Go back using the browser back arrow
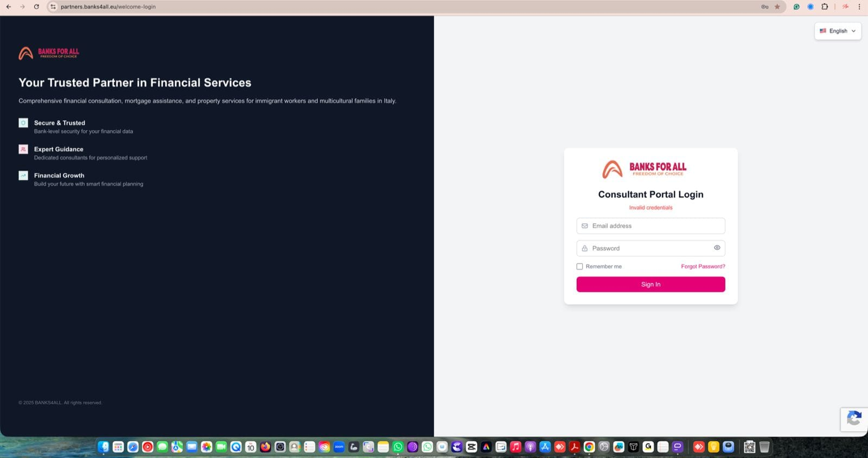 click(8, 7)
